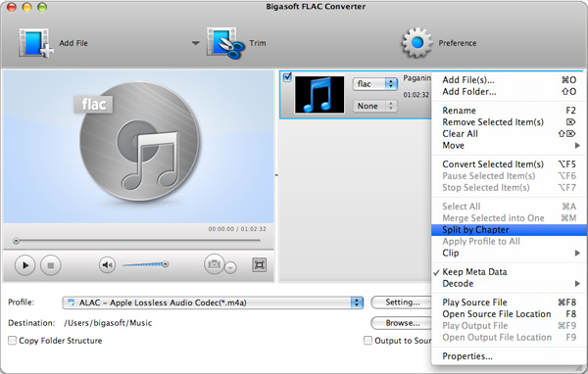
Task: Open the None dropdown in file row
Action: coord(374,106)
